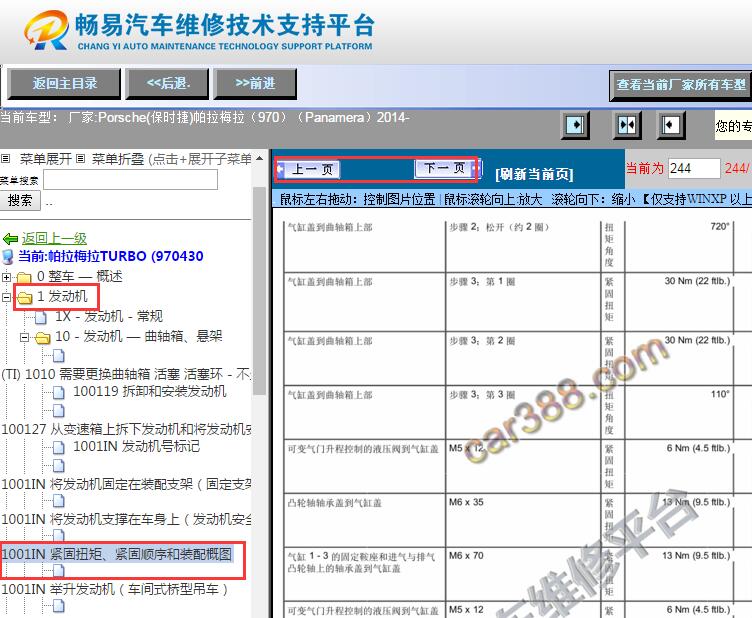Image resolution: width=752 pixels, height=618 pixels.
Task: Click document icon below 1001IN 紧固扭矩 row
Action: pyautogui.click(x=59, y=571)
